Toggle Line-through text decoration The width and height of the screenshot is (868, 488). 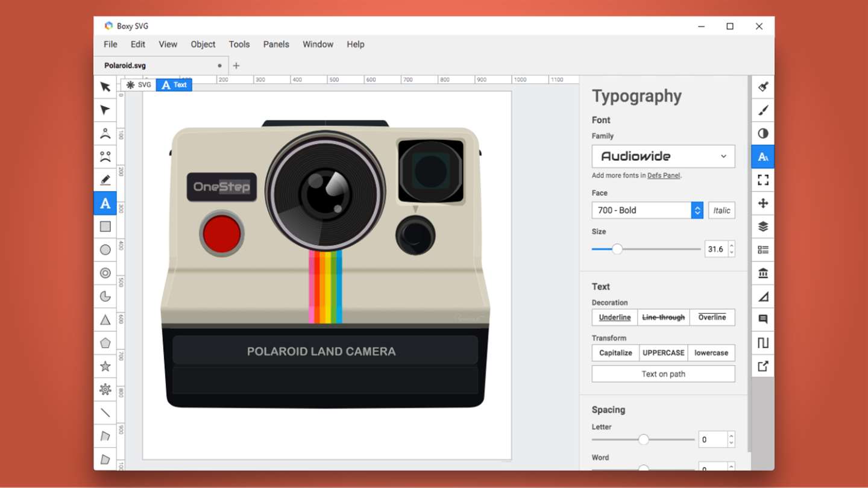pos(664,318)
